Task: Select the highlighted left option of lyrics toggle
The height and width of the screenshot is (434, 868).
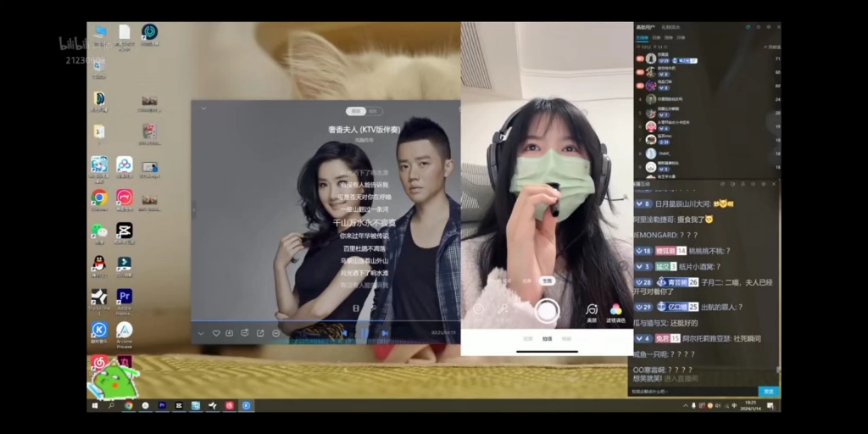Action: (356, 111)
